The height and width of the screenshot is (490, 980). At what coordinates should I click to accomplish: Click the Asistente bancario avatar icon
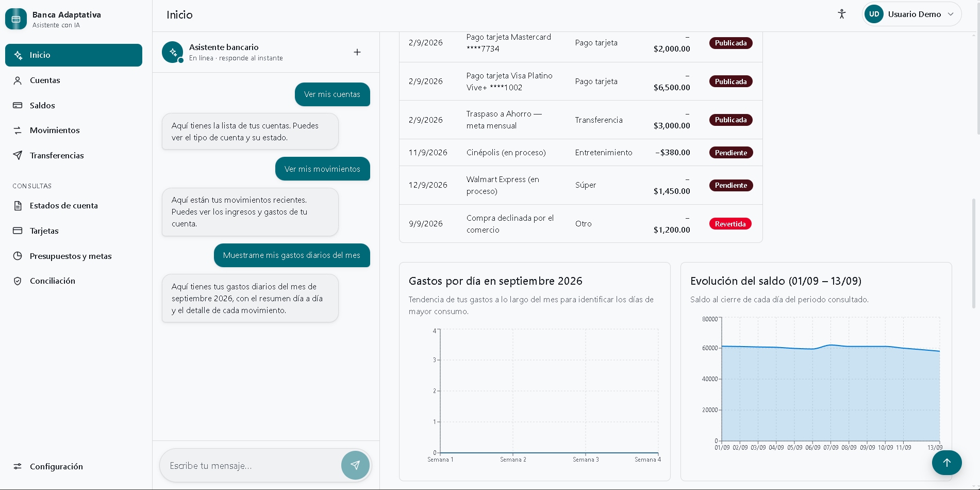(173, 52)
